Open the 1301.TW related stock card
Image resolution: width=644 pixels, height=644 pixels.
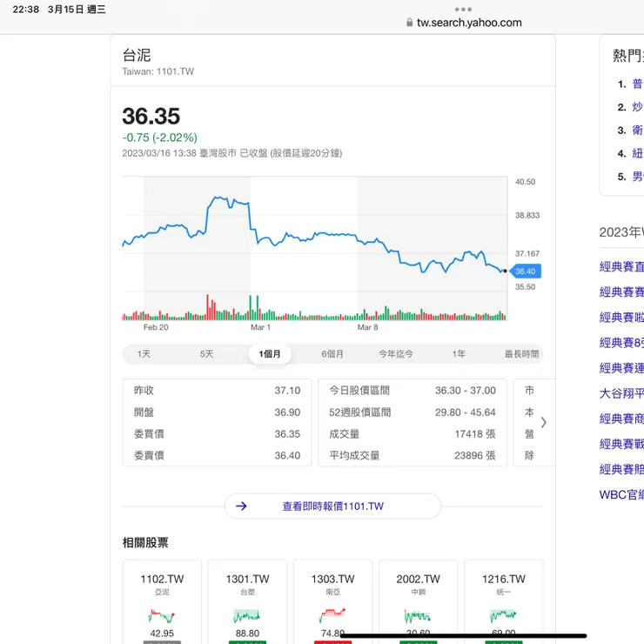click(247, 601)
